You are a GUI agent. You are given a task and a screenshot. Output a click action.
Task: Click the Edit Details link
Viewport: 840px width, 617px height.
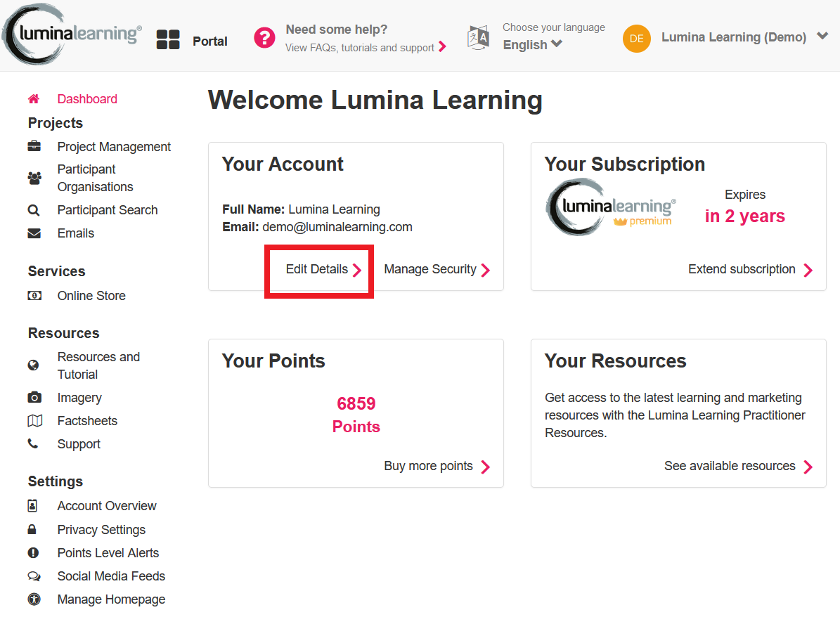pos(323,269)
